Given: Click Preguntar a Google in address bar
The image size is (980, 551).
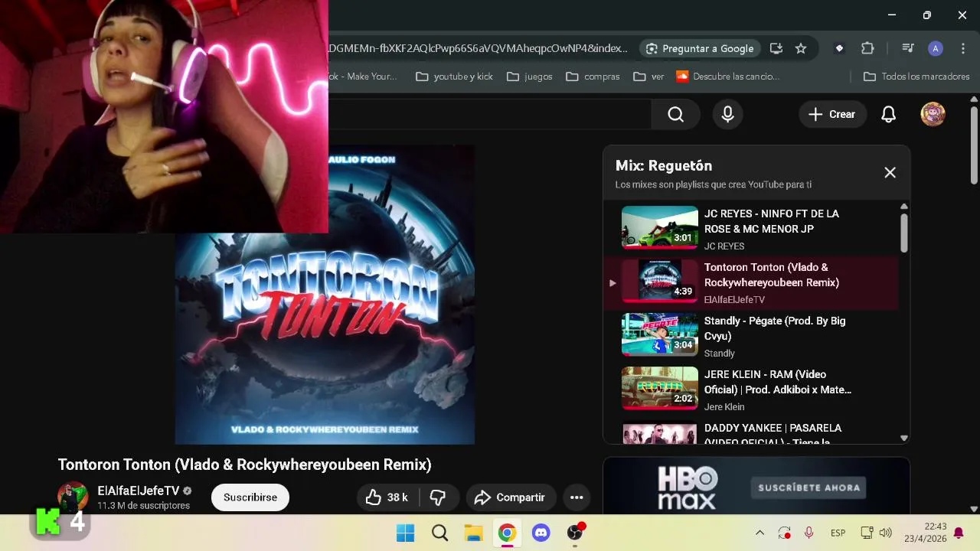Looking at the screenshot, I should [x=700, y=48].
